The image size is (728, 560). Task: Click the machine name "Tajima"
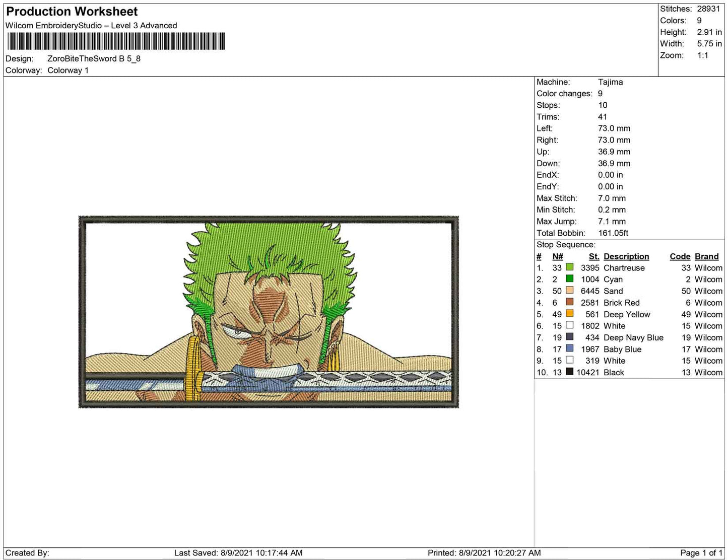click(x=611, y=82)
